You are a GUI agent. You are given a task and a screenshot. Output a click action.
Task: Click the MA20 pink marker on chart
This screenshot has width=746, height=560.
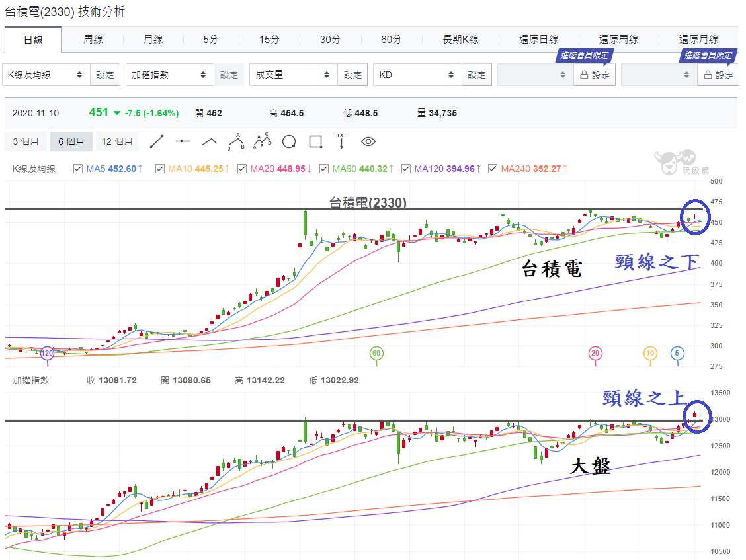595,354
